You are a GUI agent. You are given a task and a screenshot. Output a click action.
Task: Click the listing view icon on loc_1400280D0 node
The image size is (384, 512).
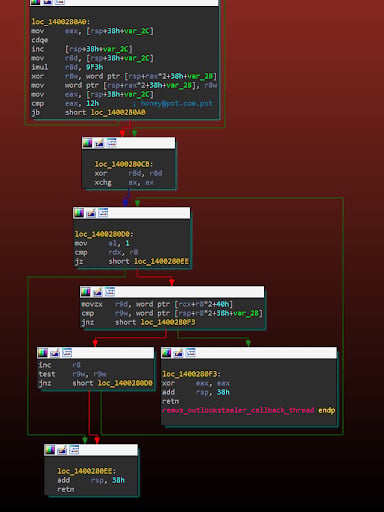coord(103,212)
